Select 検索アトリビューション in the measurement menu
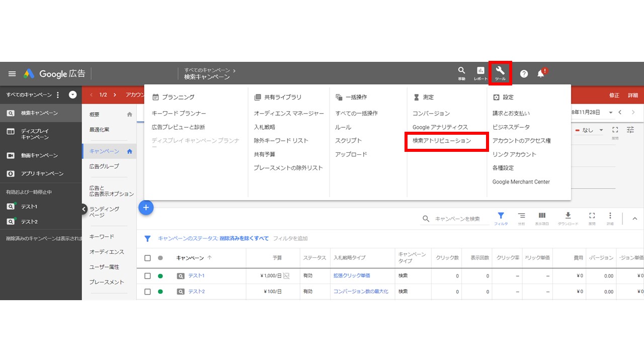The image size is (644, 362). [442, 141]
